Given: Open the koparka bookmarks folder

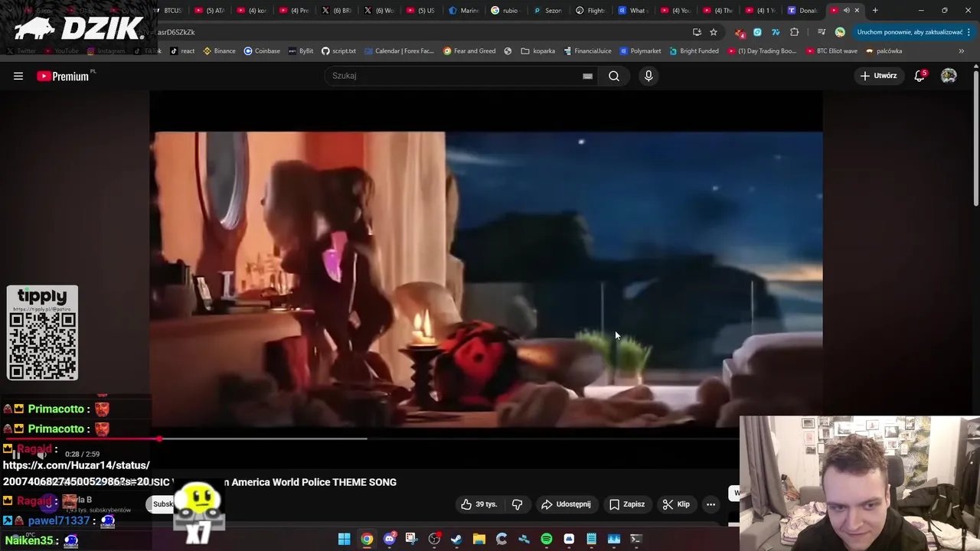Looking at the screenshot, I should [x=538, y=51].
